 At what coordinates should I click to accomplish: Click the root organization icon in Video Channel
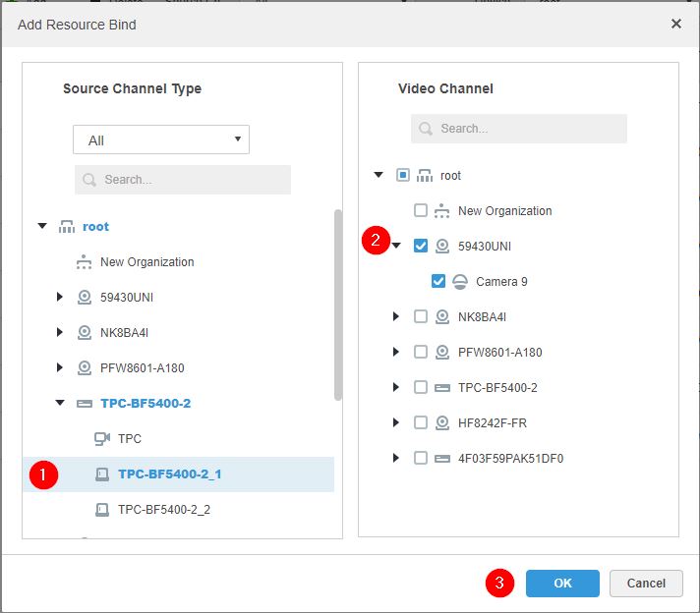(425, 176)
